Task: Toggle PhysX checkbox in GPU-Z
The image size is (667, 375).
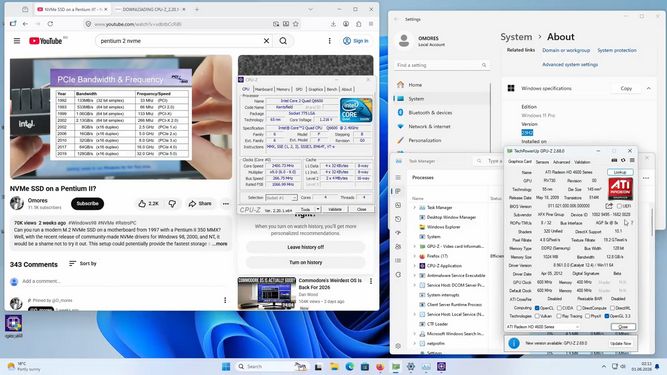Action: coord(587,316)
